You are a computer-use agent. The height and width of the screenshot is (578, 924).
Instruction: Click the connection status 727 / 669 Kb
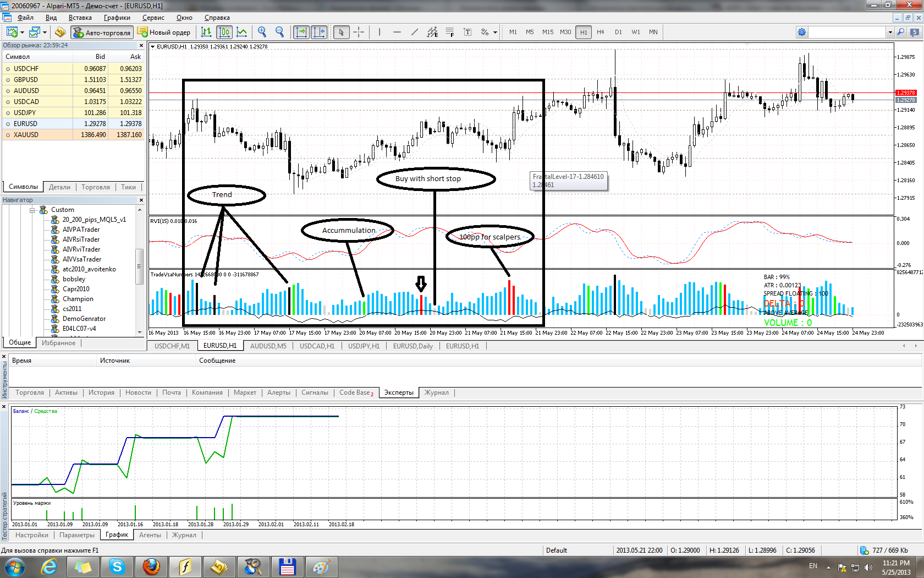pos(884,550)
